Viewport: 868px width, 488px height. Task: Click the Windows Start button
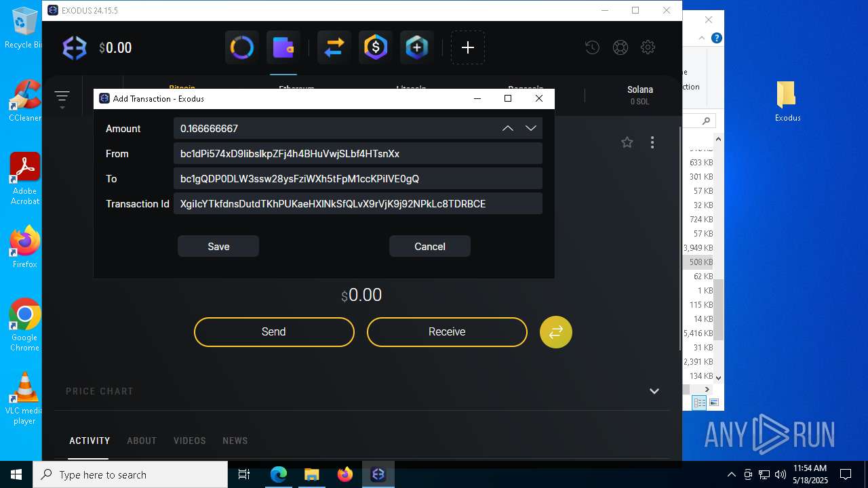click(x=16, y=474)
